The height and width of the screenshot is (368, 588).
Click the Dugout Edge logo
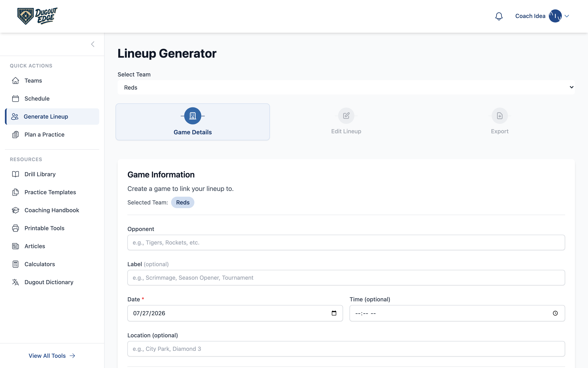pyautogui.click(x=37, y=16)
